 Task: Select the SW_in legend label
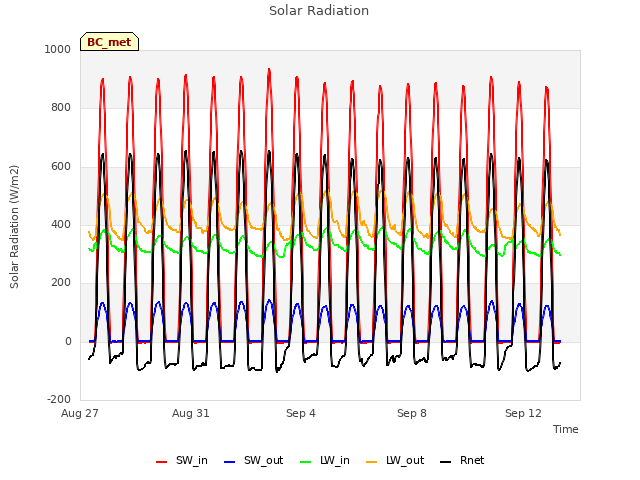[192, 460]
